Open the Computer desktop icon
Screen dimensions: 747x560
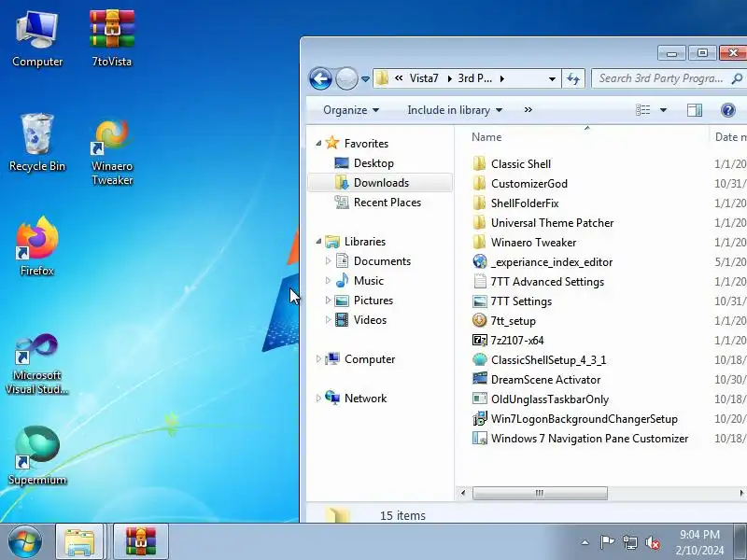coord(37,39)
